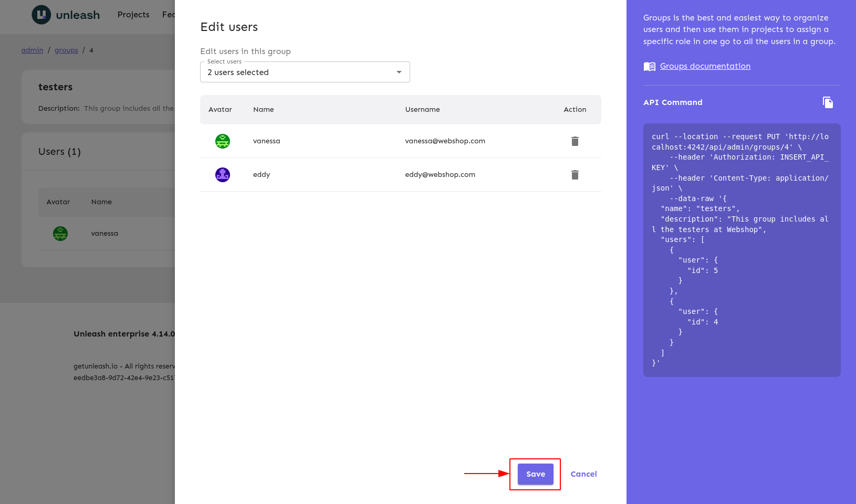Click the Cancel link
This screenshot has height=504, width=856.
[583, 474]
